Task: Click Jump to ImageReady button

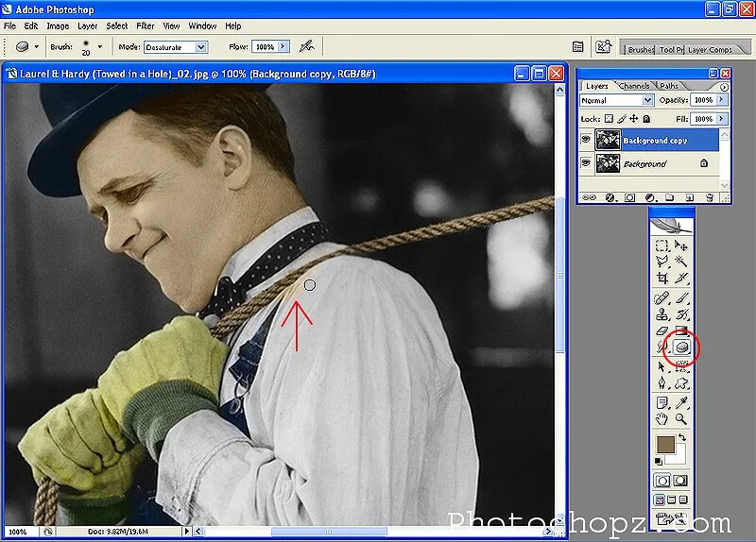Action: pos(671,519)
